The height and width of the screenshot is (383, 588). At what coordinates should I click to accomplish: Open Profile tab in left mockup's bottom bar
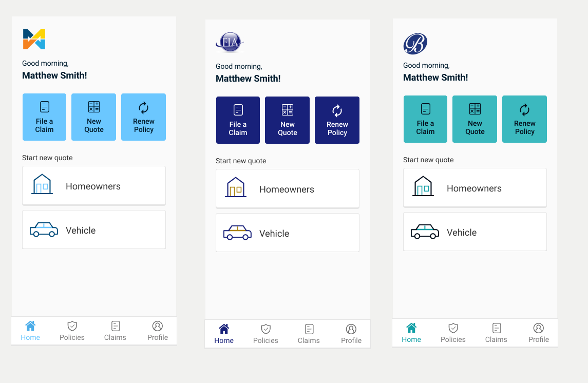(x=158, y=331)
